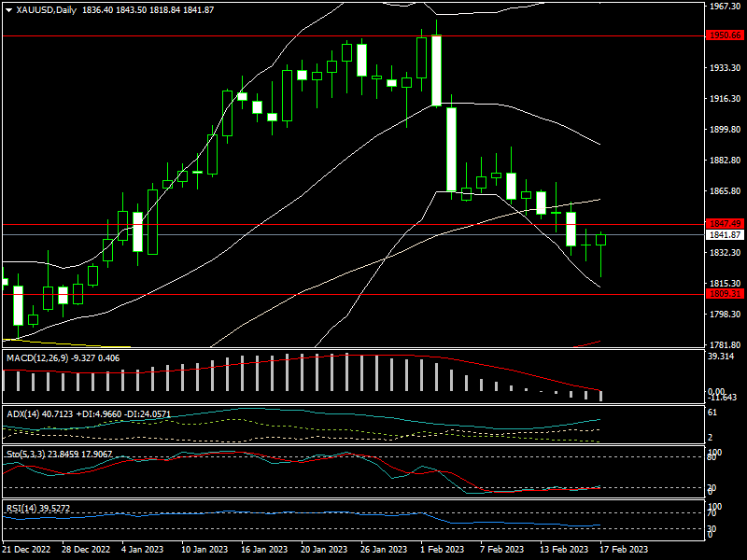Click the 1967.30 price on the scale

pyautogui.click(x=726, y=7)
